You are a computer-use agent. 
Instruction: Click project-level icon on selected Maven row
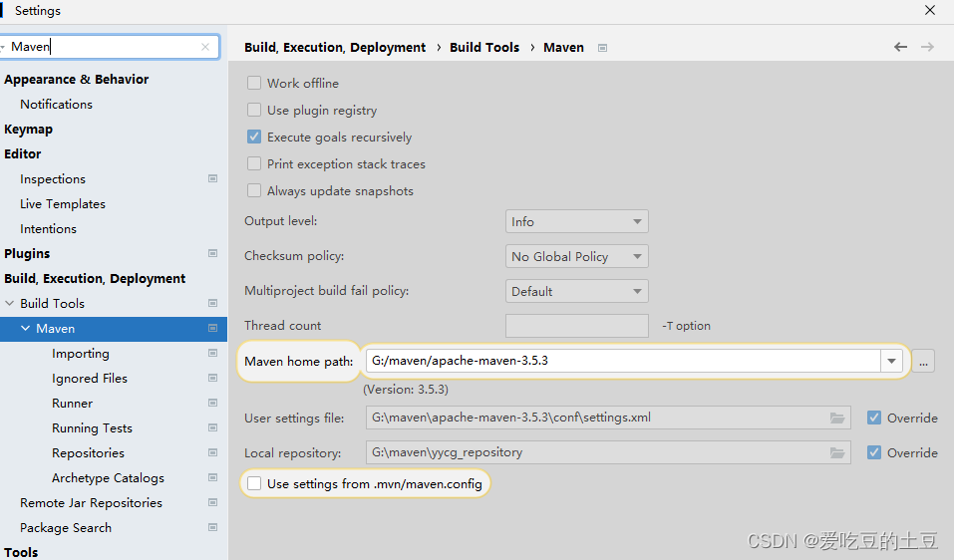pyautogui.click(x=213, y=328)
